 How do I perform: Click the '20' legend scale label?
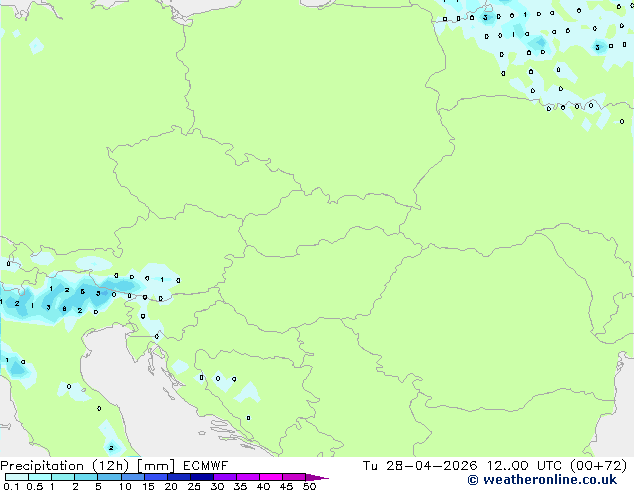pyautogui.click(x=171, y=486)
